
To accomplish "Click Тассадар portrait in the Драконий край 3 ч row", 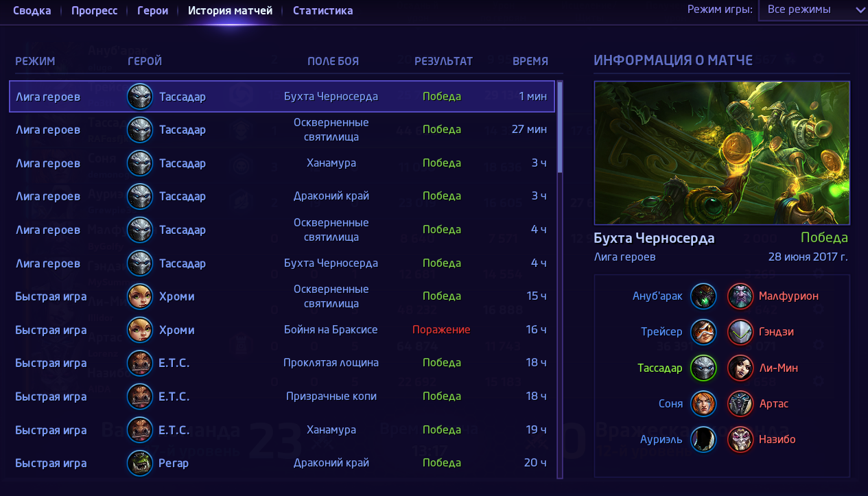I will pyautogui.click(x=140, y=196).
